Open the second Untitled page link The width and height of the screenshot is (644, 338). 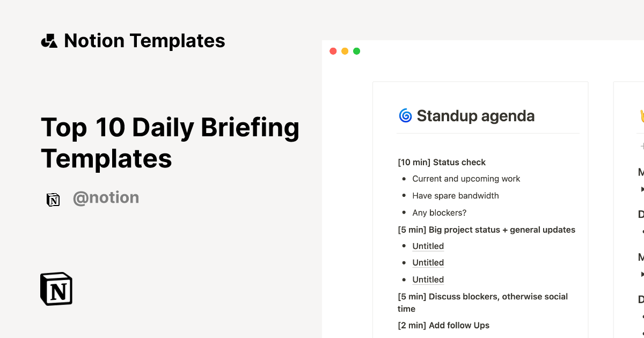428,263
